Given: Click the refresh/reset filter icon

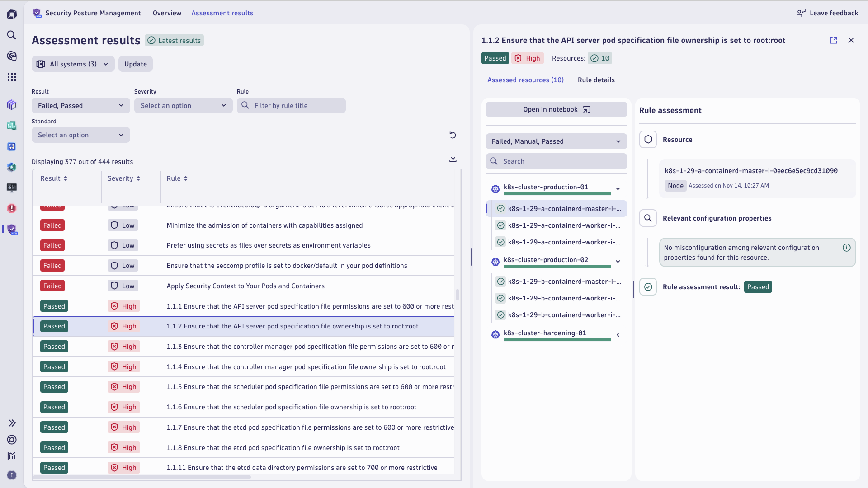Looking at the screenshot, I should pos(453,135).
